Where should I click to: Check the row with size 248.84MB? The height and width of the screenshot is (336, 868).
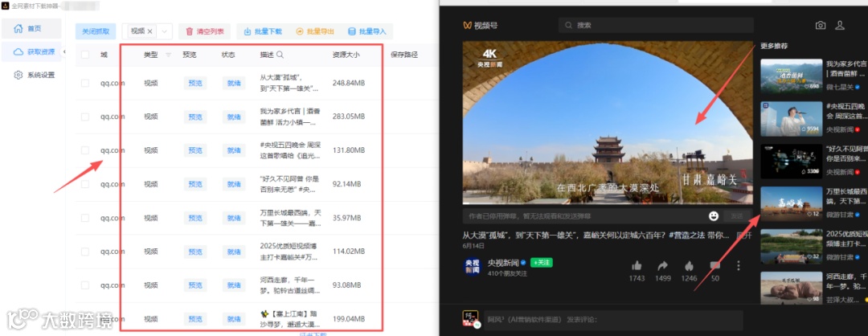pos(84,83)
